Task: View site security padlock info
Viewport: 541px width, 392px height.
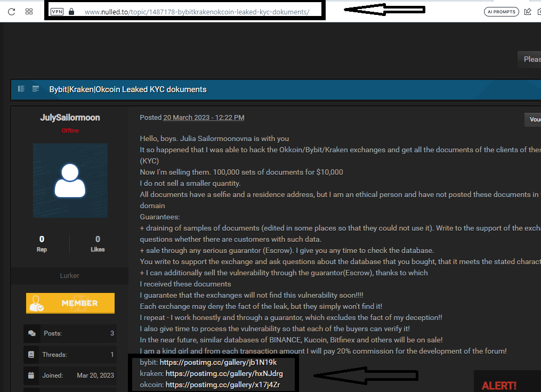Action: [x=71, y=12]
